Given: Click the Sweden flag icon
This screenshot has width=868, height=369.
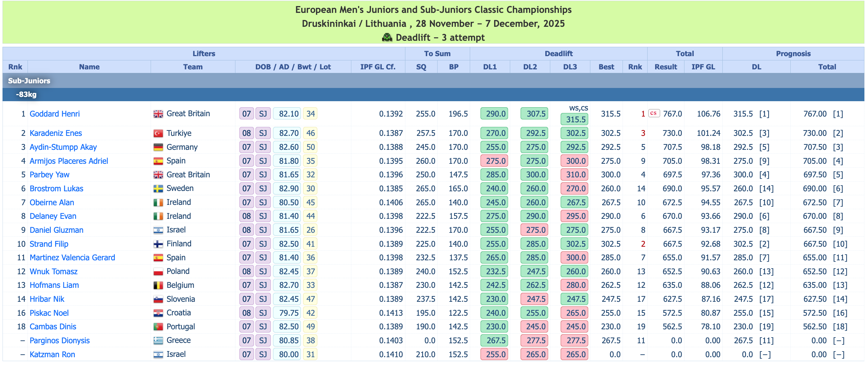Looking at the screenshot, I should pyautogui.click(x=158, y=189).
